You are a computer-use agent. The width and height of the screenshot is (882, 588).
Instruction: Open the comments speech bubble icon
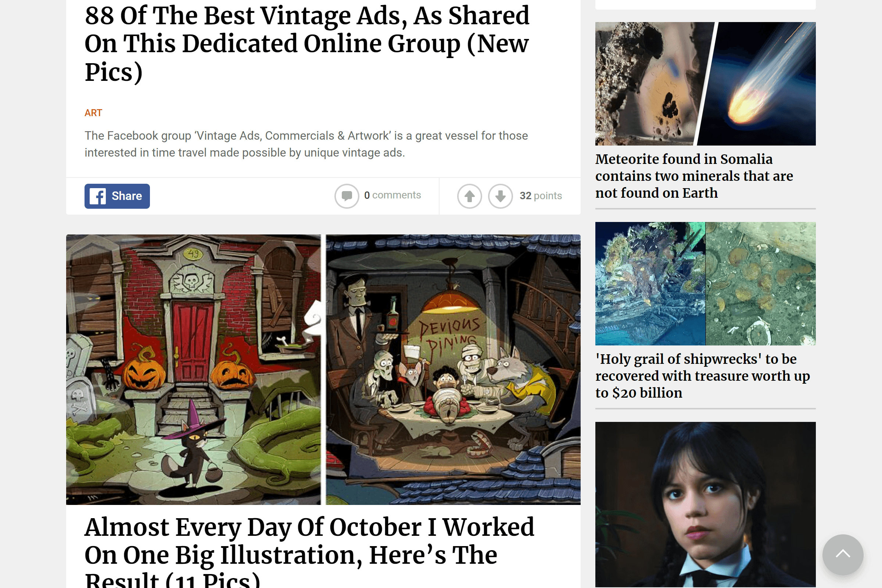tap(347, 196)
